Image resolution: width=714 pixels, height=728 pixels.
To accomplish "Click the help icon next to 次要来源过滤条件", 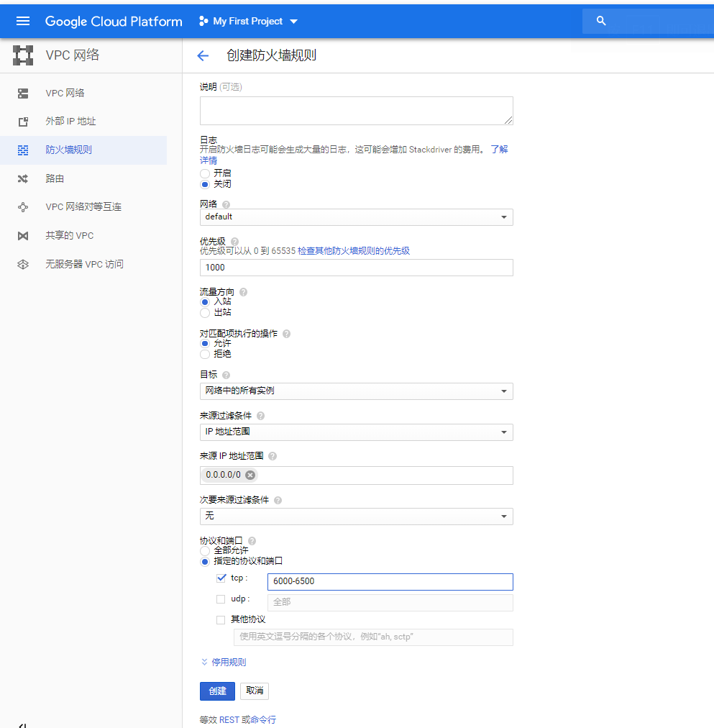I will [278, 500].
